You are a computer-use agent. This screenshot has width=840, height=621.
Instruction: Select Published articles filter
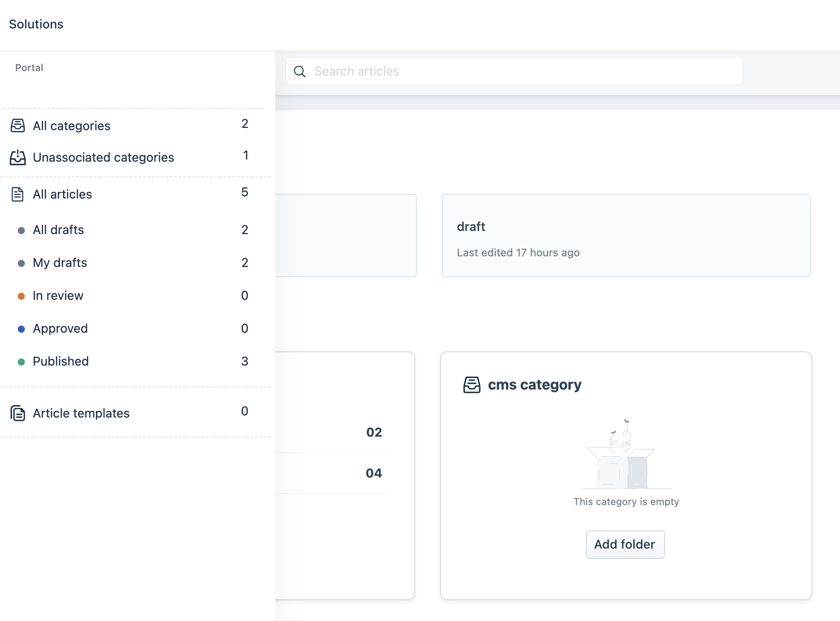(61, 361)
